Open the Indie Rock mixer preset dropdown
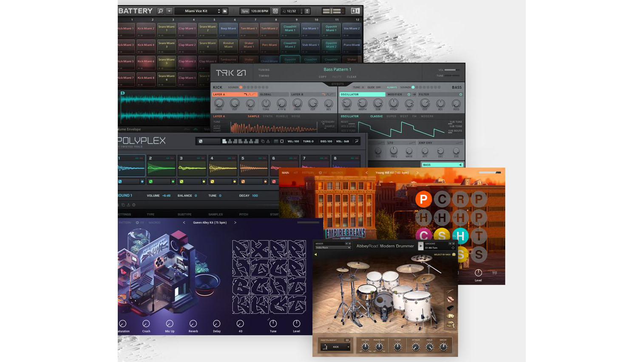The height and width of the screenshot is (362, 644). (333, 248)
